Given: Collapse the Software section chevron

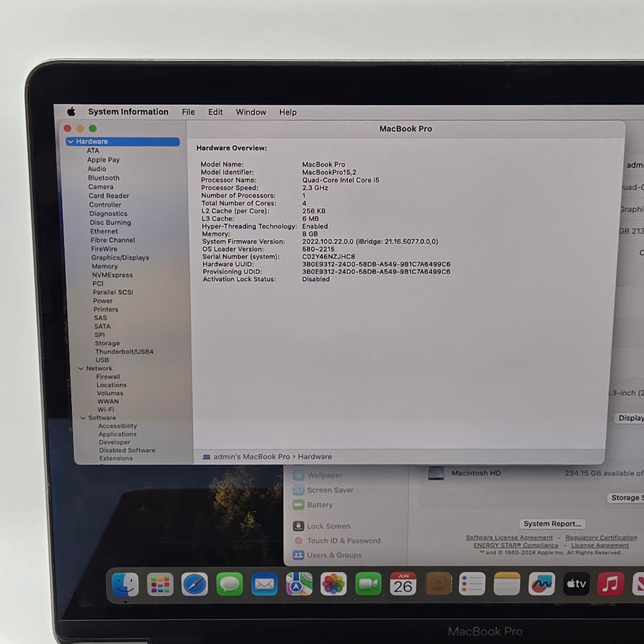Looking at the screenshot, I should pyautogui.click(x=83, y=418).
